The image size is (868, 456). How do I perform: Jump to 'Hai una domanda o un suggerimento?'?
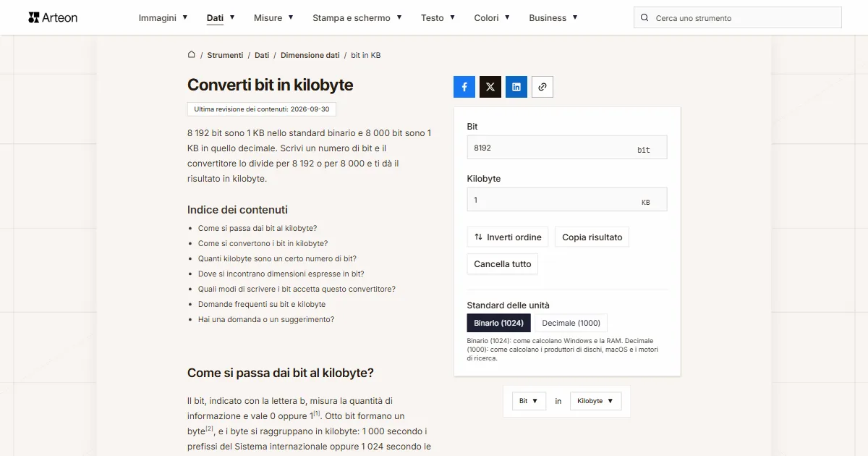pos(266,319)
